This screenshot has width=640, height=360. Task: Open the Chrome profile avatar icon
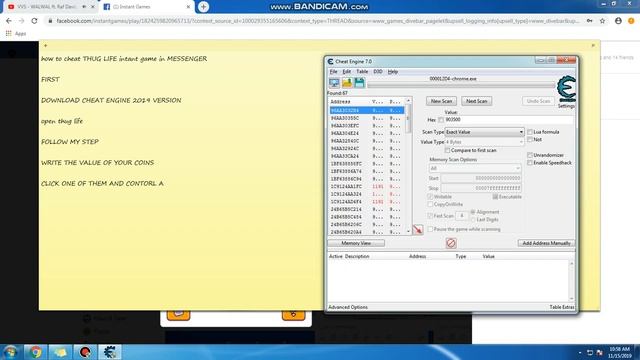tap(618, 20)
